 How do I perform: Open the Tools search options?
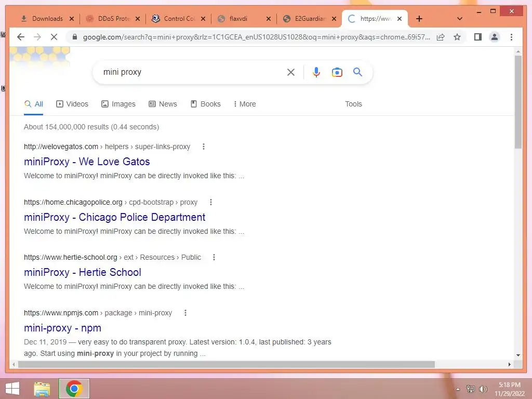pos(353,104)
